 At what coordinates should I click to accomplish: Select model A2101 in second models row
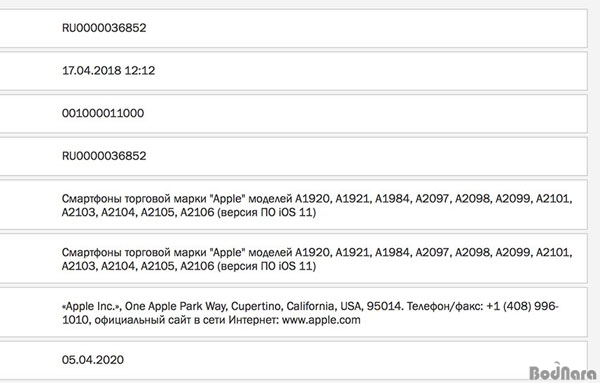pos(553,253)
